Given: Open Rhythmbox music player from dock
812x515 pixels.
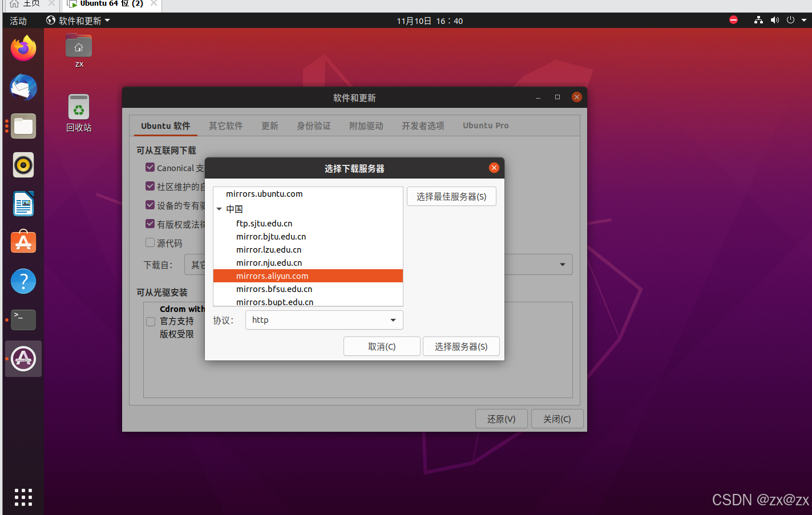Looking at the screenshot, I should (x=23, y=165).
